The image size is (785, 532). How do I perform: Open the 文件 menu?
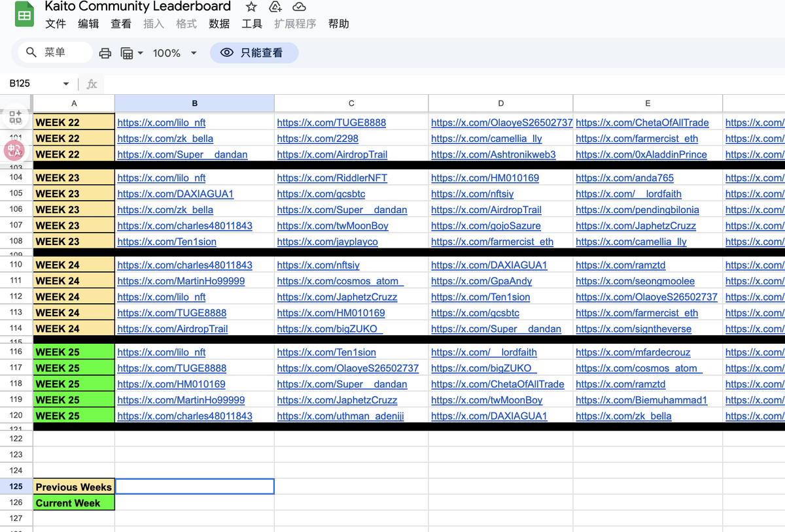tap(56, 24)
